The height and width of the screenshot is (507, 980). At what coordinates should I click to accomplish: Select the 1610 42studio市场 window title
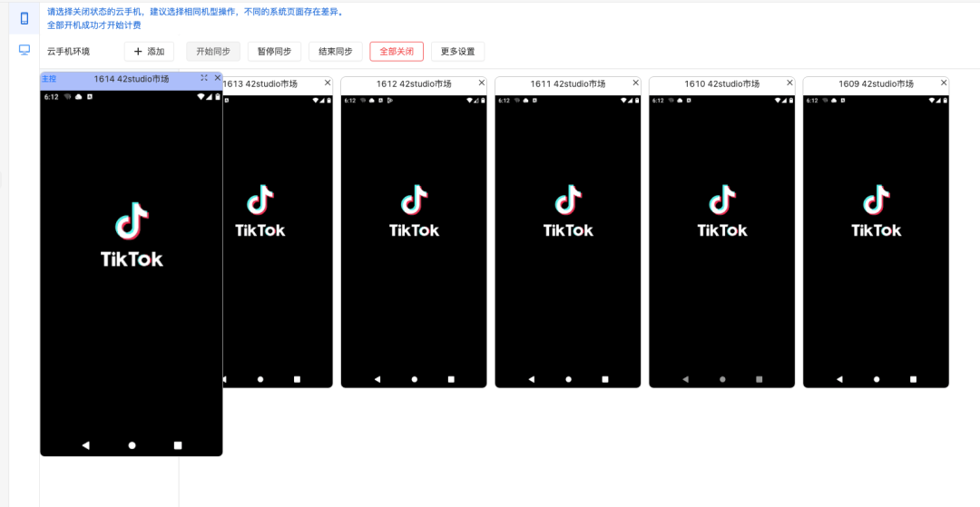point(722,83)
